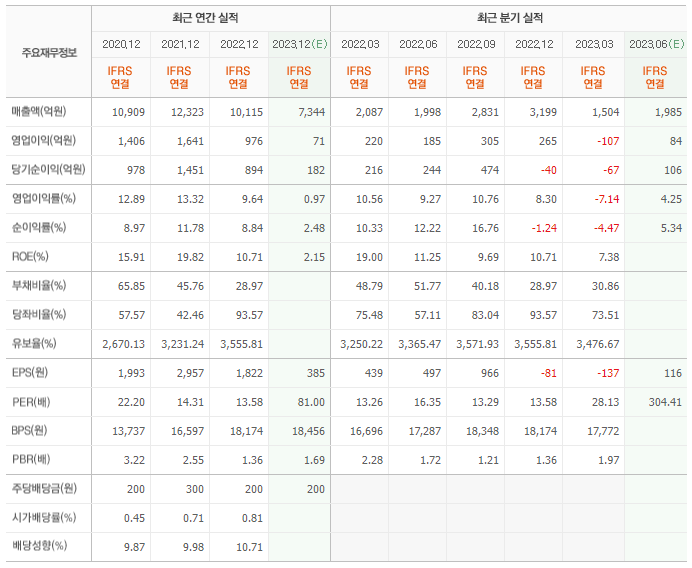The image size is (692, 568).
Task: Click the 시가배당률(%) row label
Action: [44, 517]
